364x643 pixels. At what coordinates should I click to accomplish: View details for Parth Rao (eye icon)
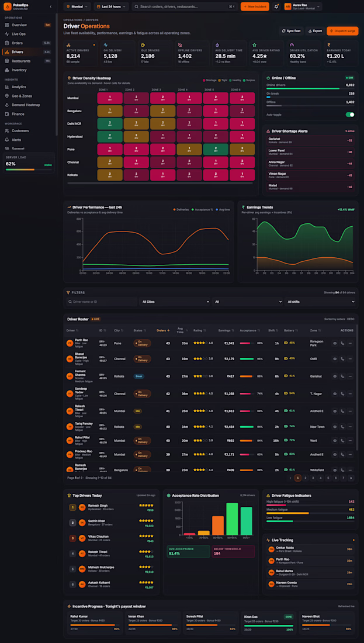[x=335, y=343]
